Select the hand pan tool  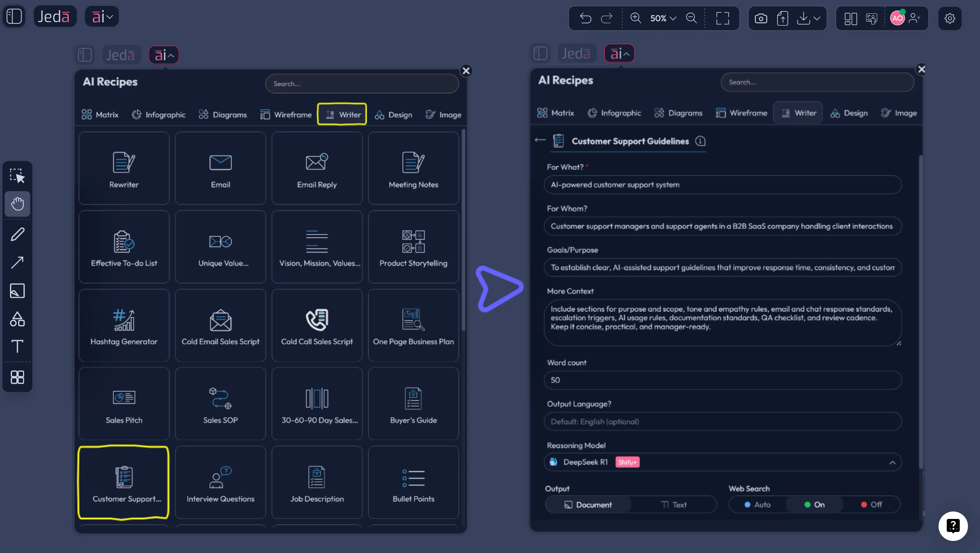(17, 204)
